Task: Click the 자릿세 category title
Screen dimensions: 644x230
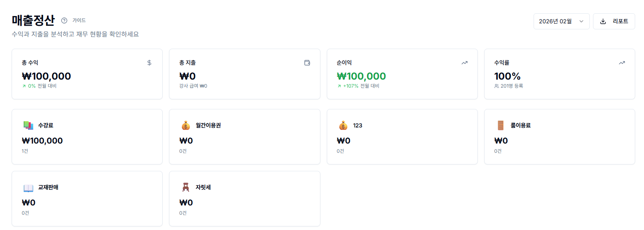Action: [x=203, y=187]
